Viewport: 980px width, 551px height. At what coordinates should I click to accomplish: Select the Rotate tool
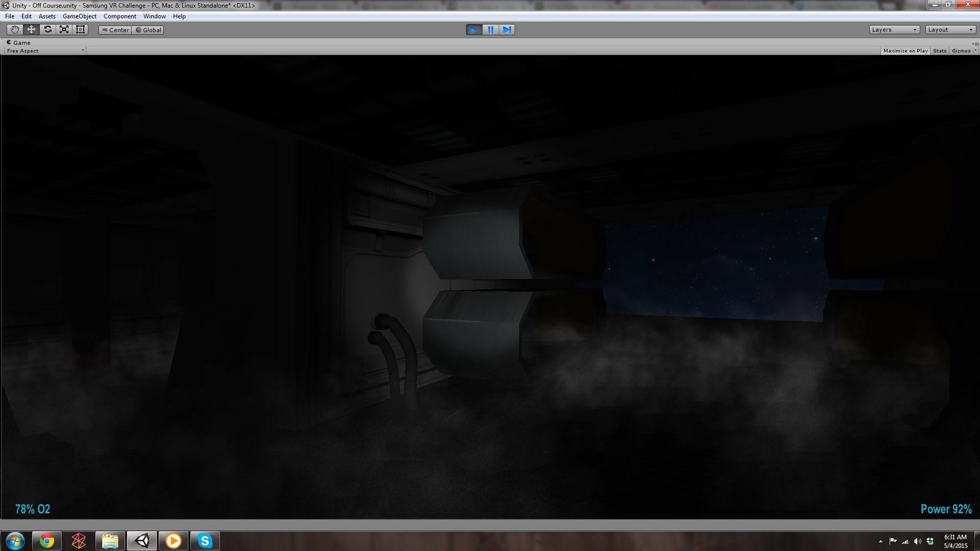click(47, 30)
